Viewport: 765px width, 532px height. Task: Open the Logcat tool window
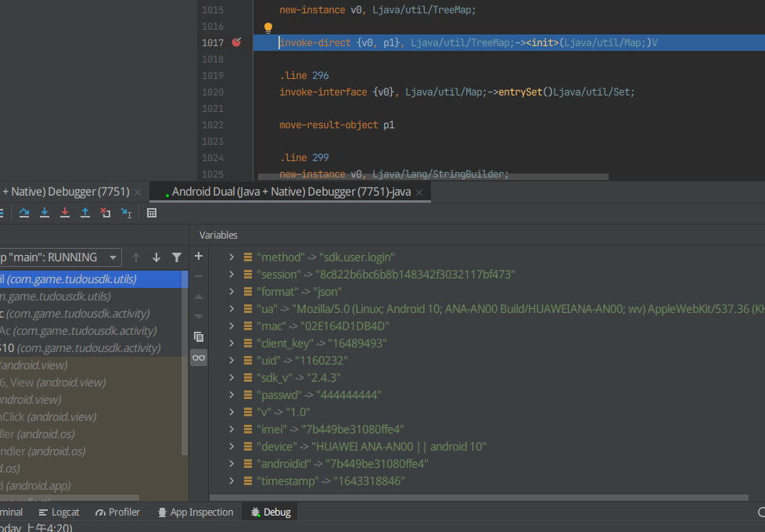point(59,512)
